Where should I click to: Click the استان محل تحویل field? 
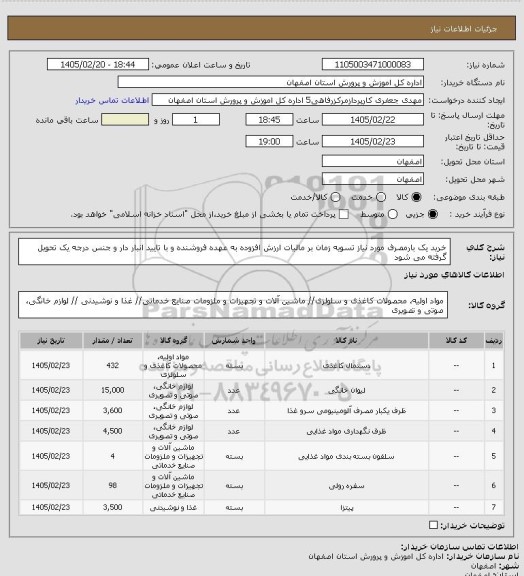coord(373,161)
